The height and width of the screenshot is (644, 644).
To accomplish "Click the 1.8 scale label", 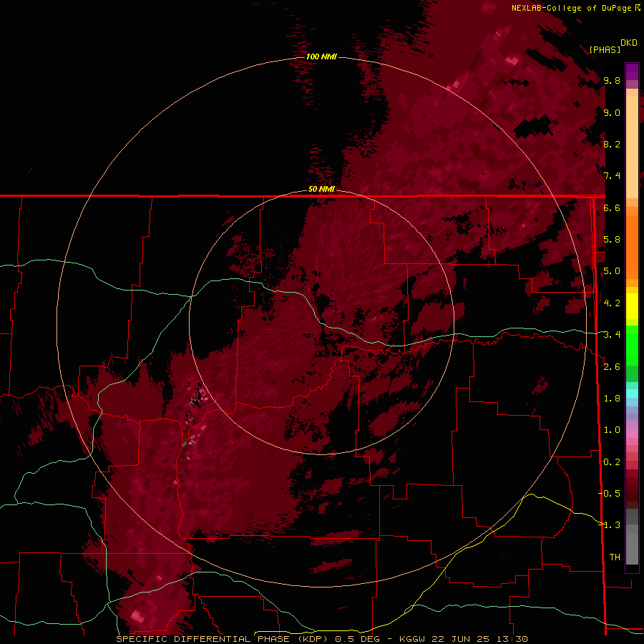I will [x=612, y=399].
